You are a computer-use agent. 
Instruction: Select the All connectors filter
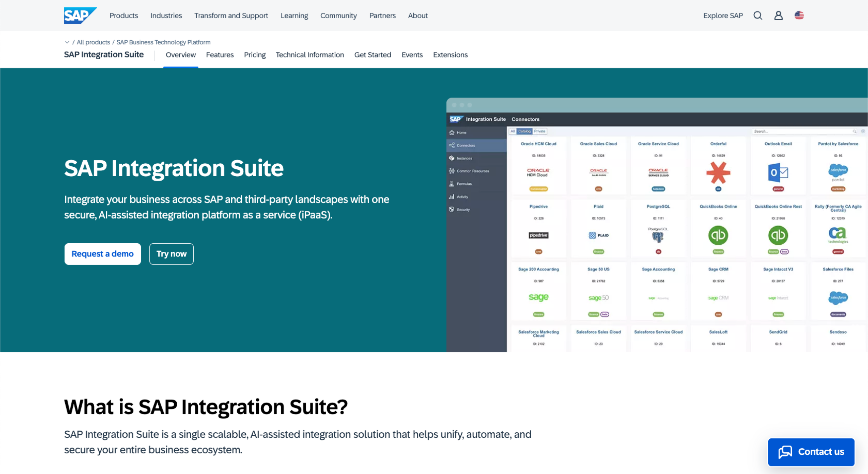tap(512, 131)
